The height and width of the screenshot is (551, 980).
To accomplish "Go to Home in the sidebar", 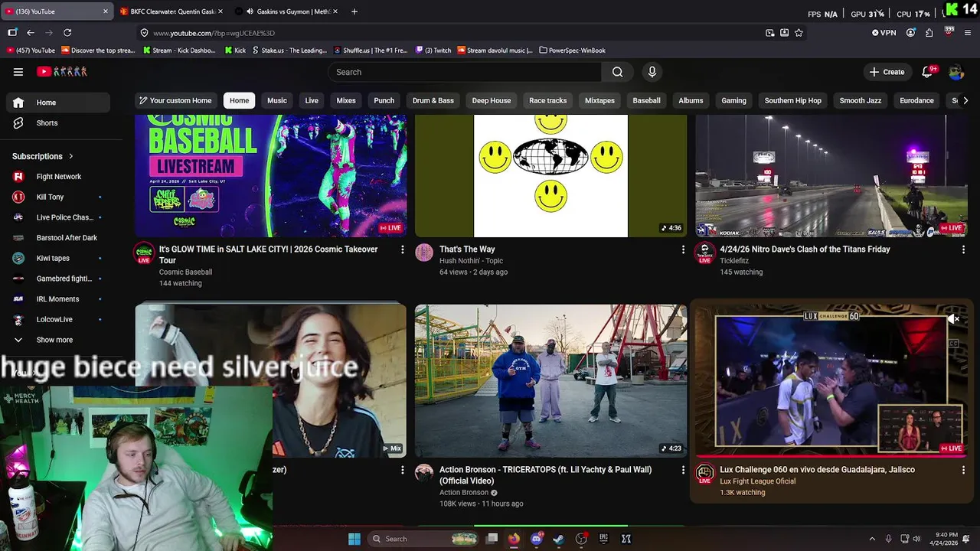I will click(58, 103).
